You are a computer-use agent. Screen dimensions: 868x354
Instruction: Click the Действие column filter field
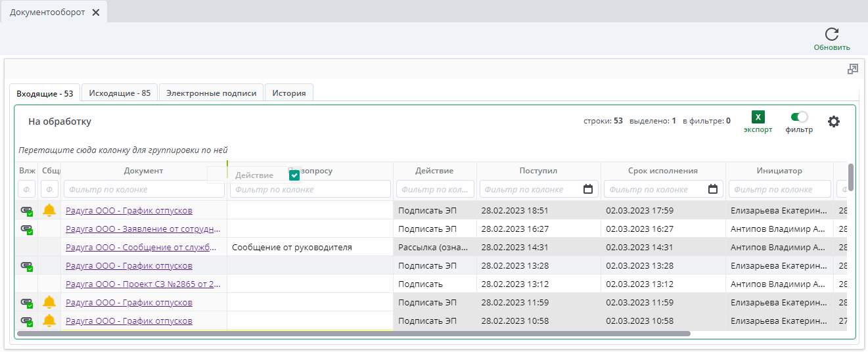point(435,189)
